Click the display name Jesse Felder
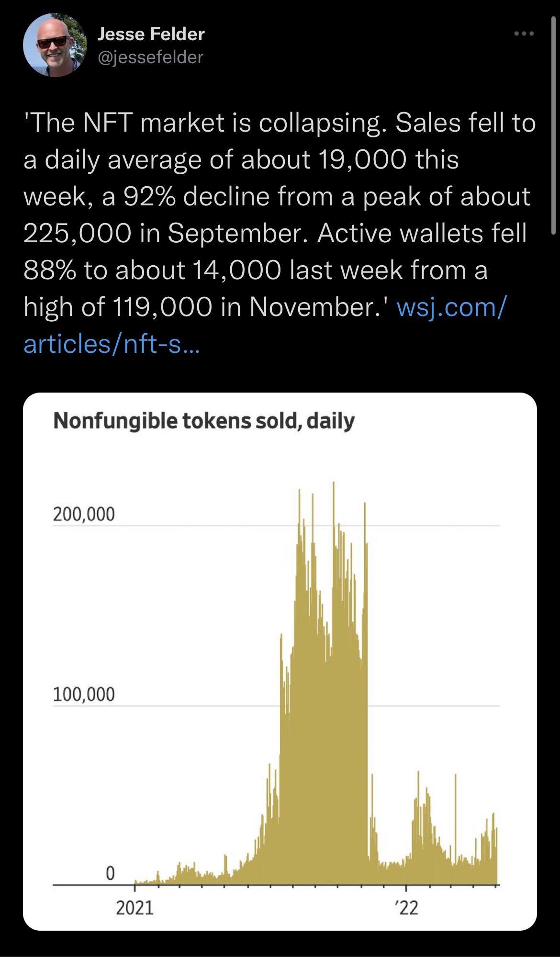 (151, 34)
